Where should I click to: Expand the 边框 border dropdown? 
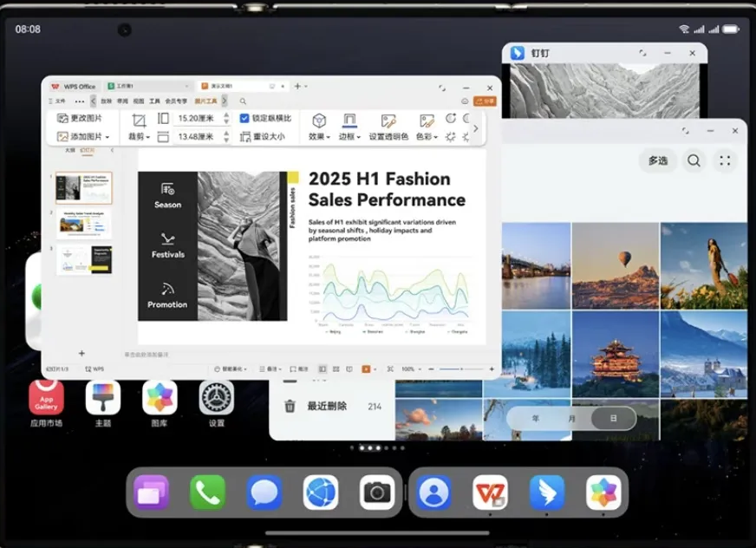click(349, 136)
